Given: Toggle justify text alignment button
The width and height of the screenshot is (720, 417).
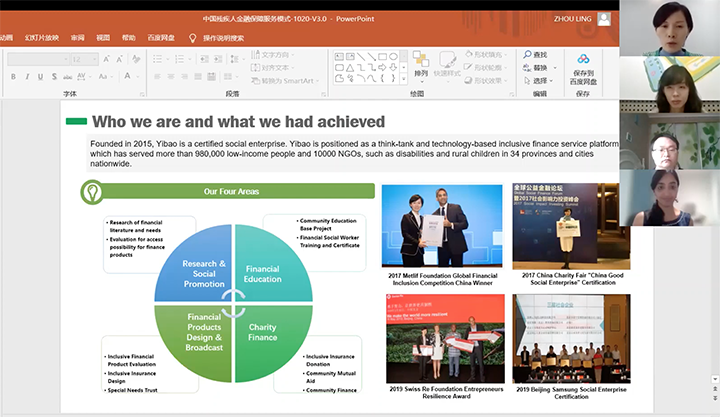Looking at the screenshot, I should point(198,77).
